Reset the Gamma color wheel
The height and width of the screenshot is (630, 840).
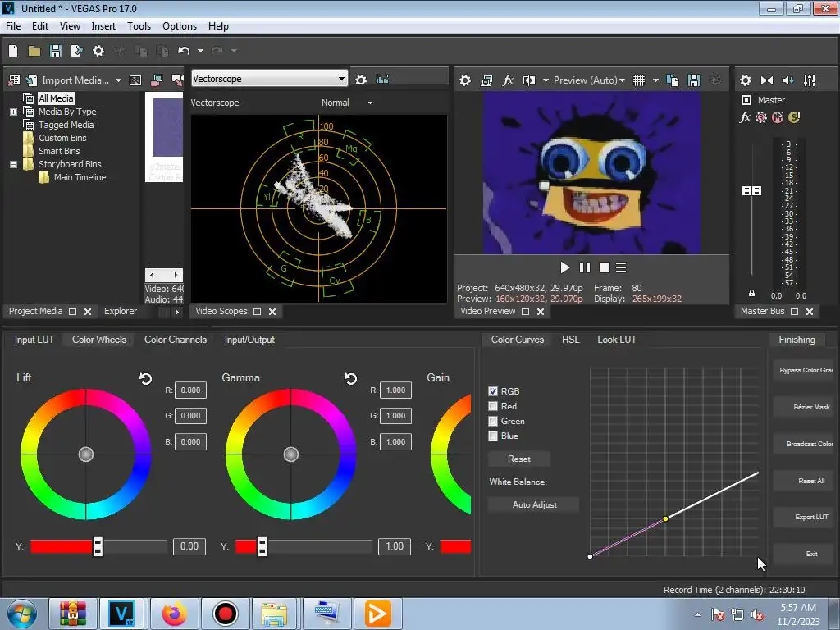[350, 379]
